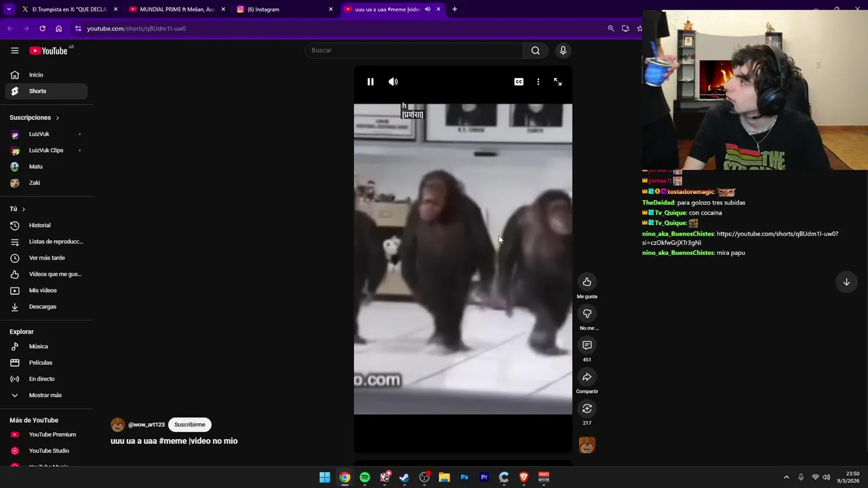Open Ver más tarde
Screen dimensions: 868x488
46,258
